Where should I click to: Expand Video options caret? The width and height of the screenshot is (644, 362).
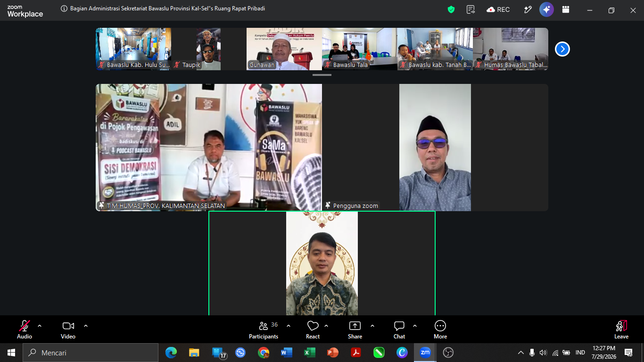click(86, 326)
